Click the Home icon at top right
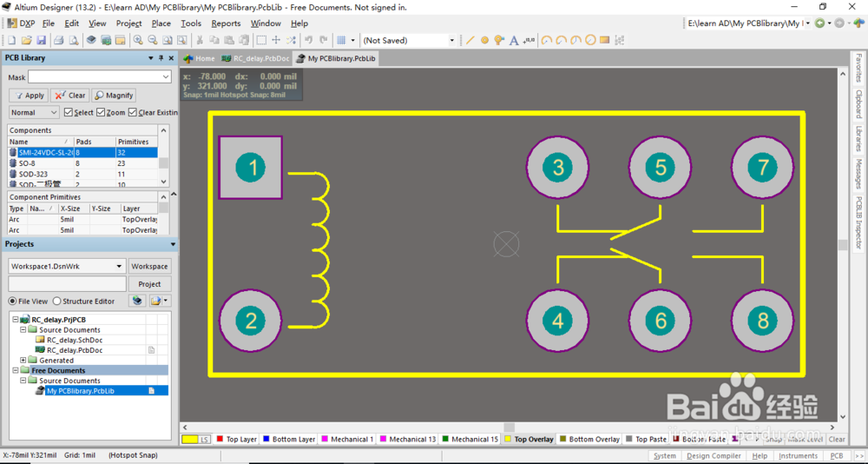Image resolution: width=868 pixels, height=464 pixels. 858,23
